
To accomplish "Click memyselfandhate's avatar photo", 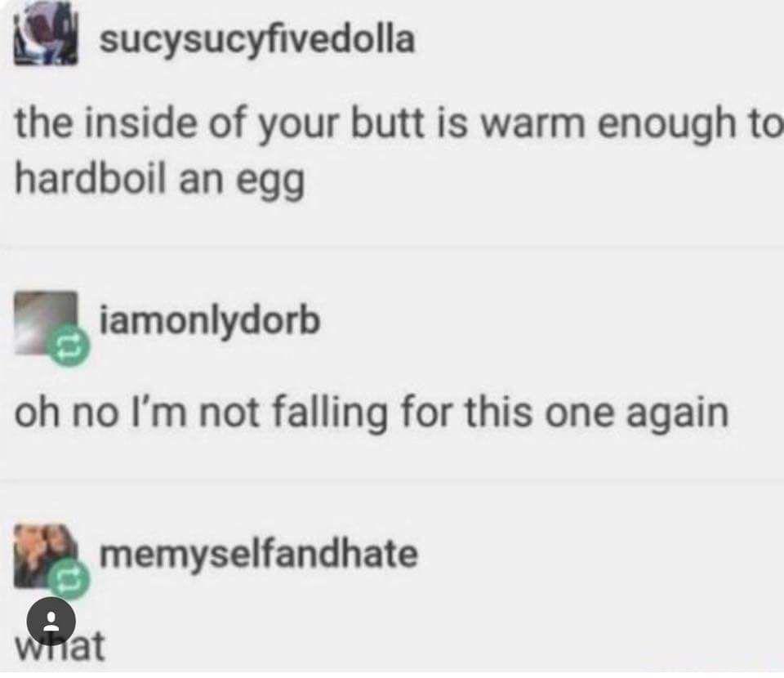I will tap(46, 556).
